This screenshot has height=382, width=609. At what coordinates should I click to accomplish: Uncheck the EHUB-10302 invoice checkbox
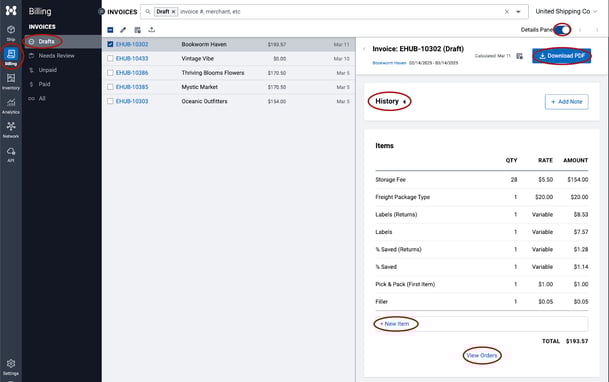click(x=110, y=44)
